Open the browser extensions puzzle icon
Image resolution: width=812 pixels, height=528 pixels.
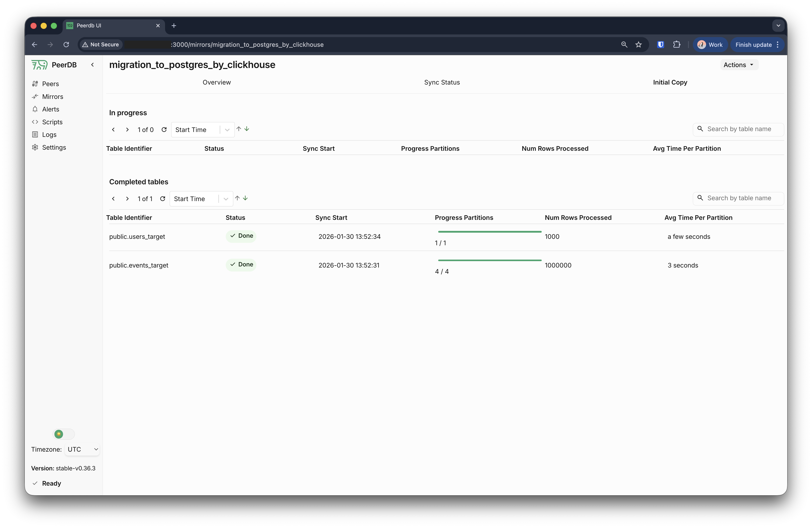point(677,45)
